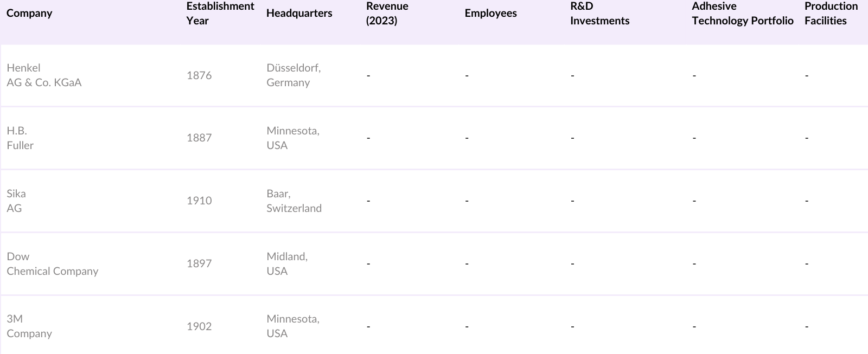868x354 pixels.
Task: Select the Düsseldorf, Germany headquarters cell
Action: tap(293, 75)
